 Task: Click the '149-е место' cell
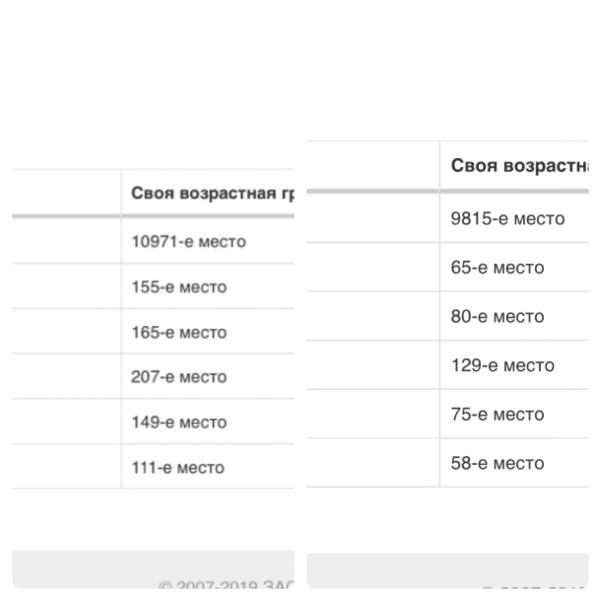coord(208,422)
